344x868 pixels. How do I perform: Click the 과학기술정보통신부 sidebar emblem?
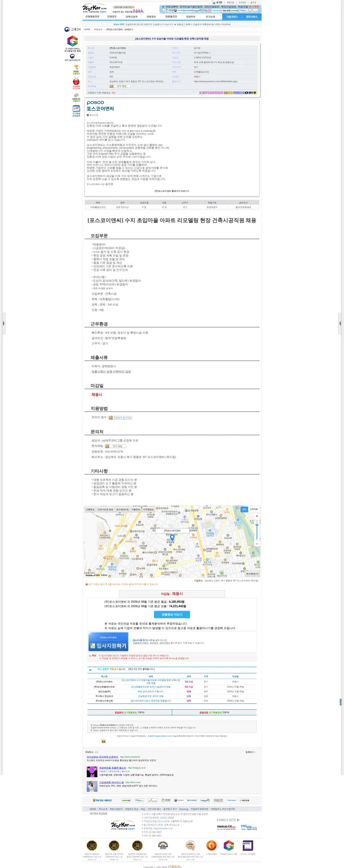[72, 58]
